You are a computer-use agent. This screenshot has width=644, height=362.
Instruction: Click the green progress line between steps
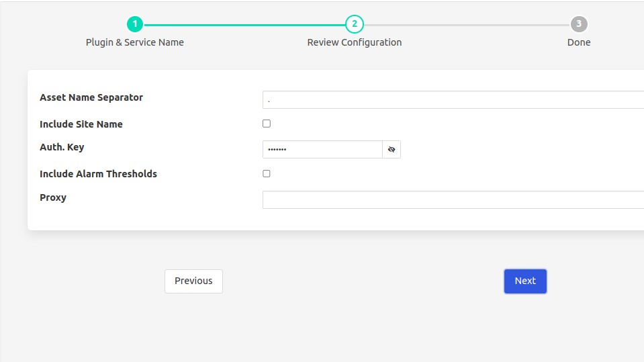coord(244,25)
